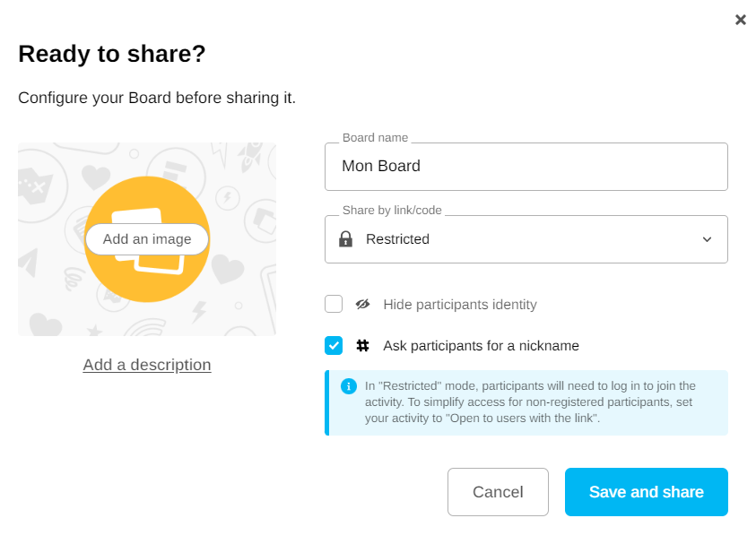Click the Ask participants for a nickname label
This screenshot has width=756, height=544.
(x=481, y=346)
